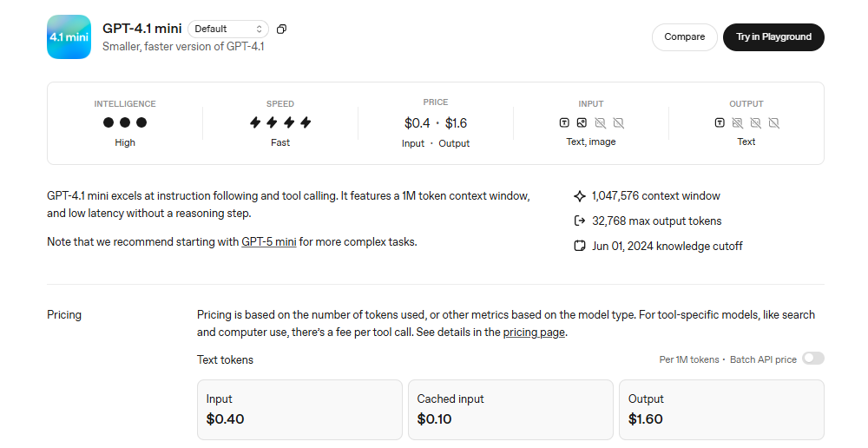Click Try in Playground button

pos(774,37)
